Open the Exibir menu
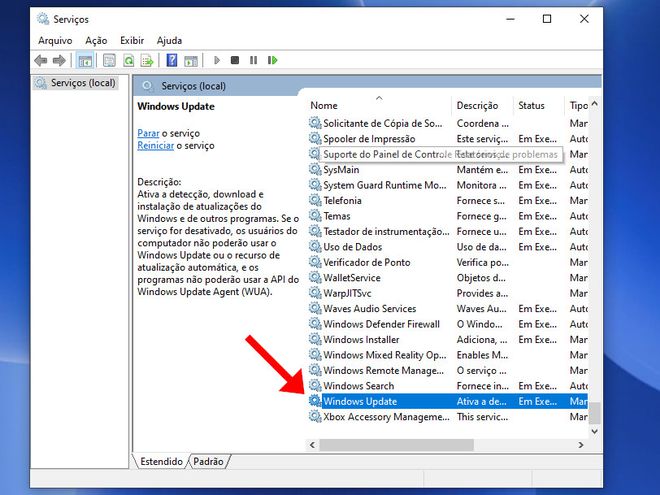This screenshot has width=660, height=495. [132, 40]
